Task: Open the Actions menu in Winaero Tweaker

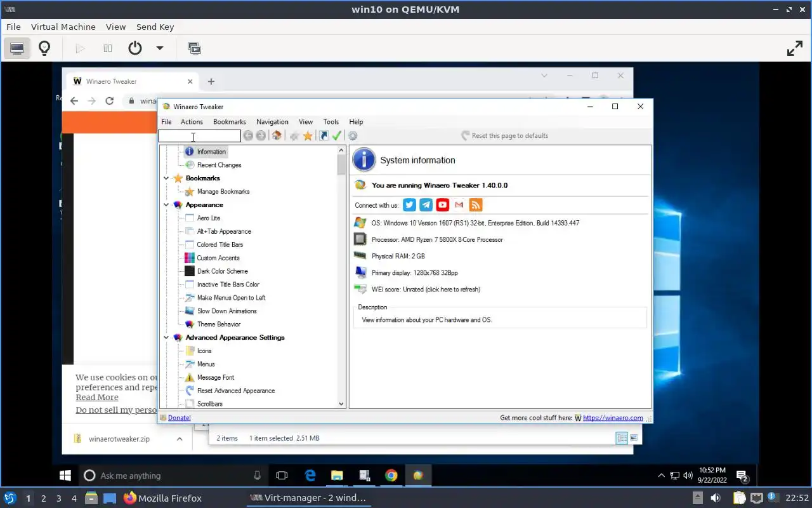Action: pos(192,122)
